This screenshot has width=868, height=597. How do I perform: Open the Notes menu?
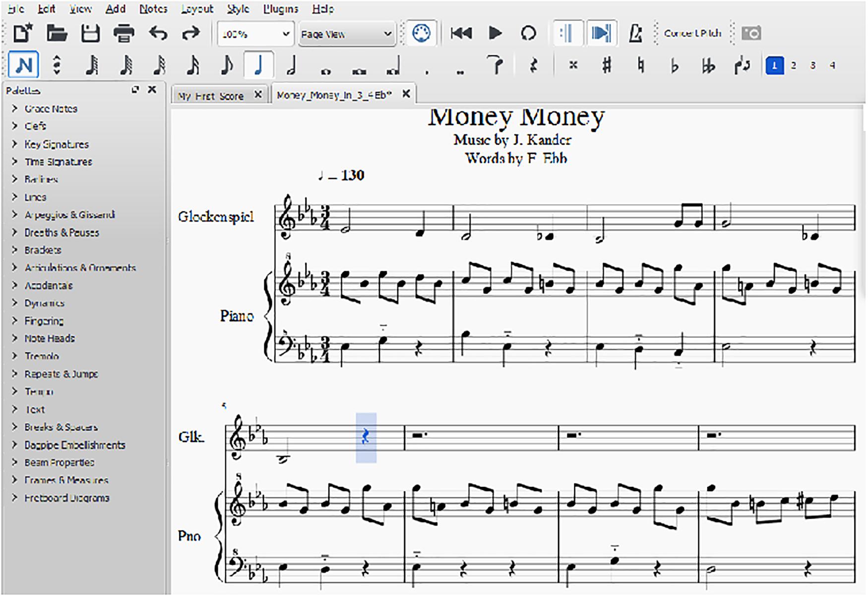tap(153, 9)
